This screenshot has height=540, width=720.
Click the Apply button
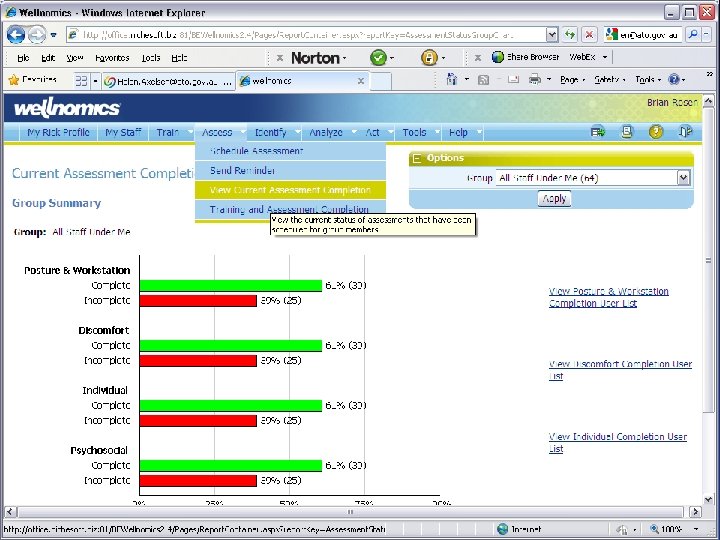(554, 199)
